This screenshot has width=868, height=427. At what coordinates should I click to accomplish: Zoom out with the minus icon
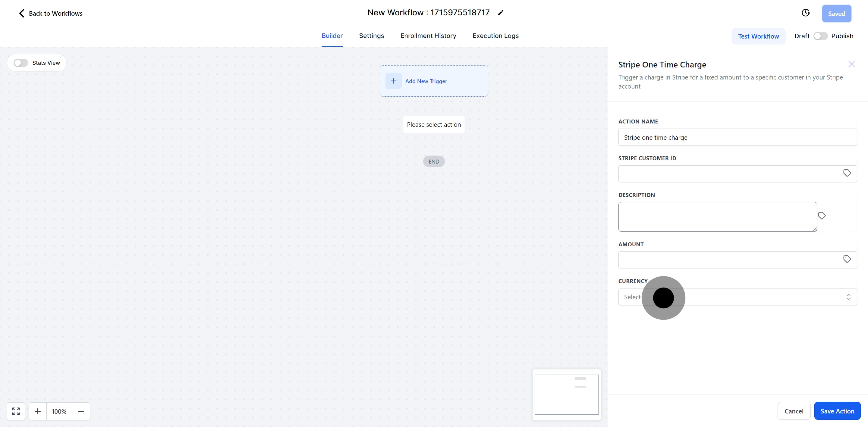click(x=81, y=411)
